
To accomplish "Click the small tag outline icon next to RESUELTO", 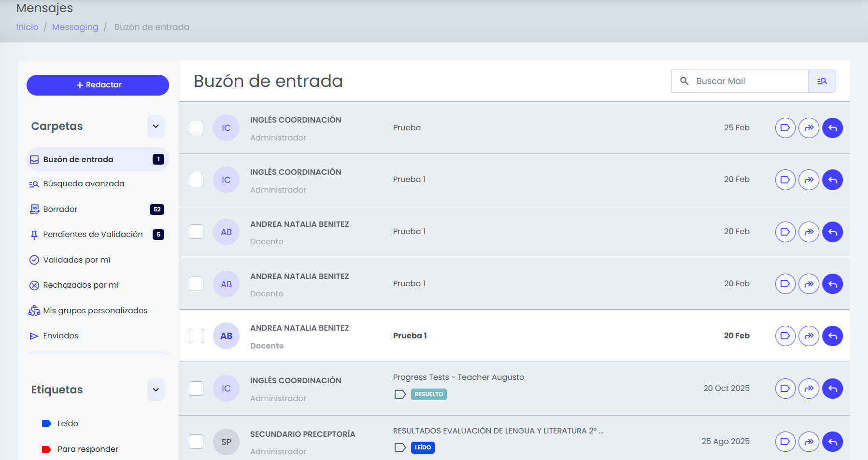I will 400,394.
